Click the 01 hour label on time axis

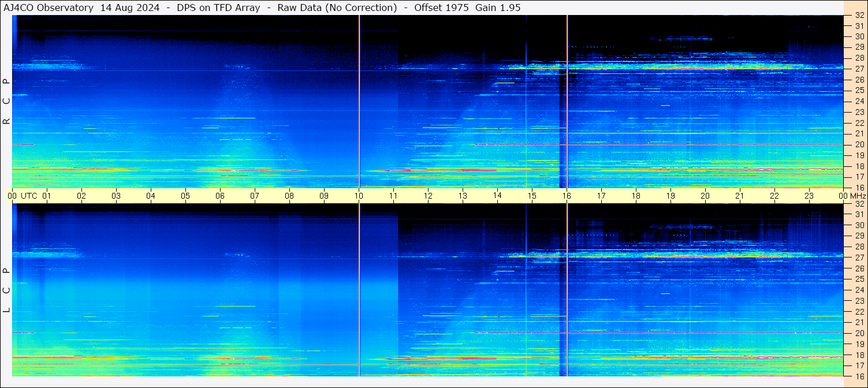tap(47, 196)
